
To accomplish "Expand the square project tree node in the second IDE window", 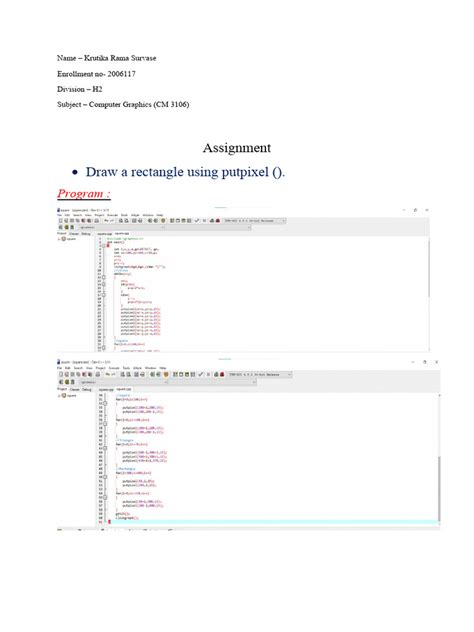I will [x=59, y=396].
